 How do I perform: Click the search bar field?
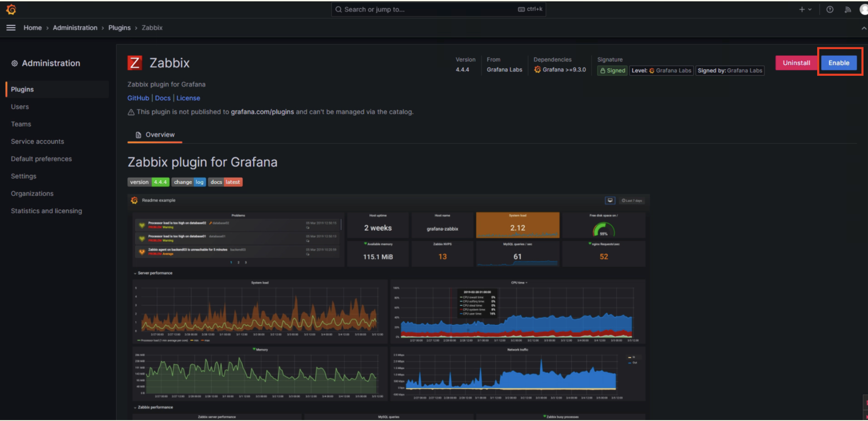[x=438, y=9]
